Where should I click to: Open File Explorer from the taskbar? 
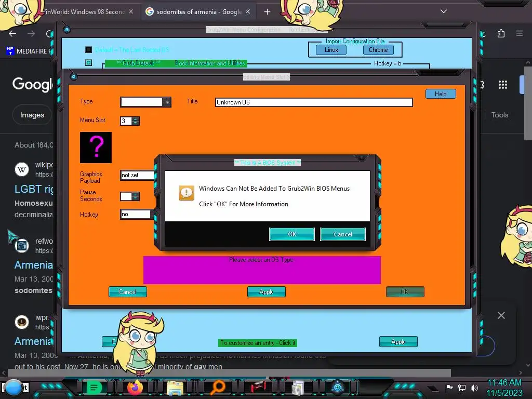(x=175, y=388)
